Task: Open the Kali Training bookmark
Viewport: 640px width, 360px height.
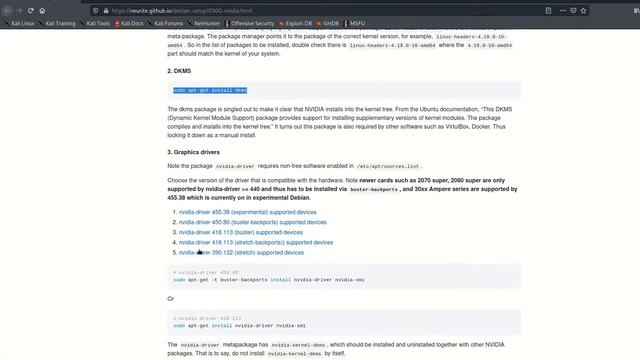Action: click(57, 23)
